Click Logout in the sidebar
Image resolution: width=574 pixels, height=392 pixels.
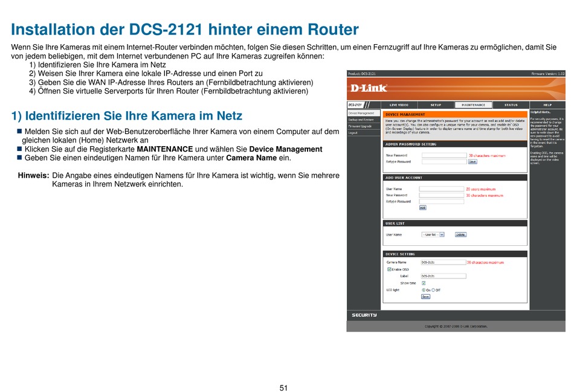(364, 133)
